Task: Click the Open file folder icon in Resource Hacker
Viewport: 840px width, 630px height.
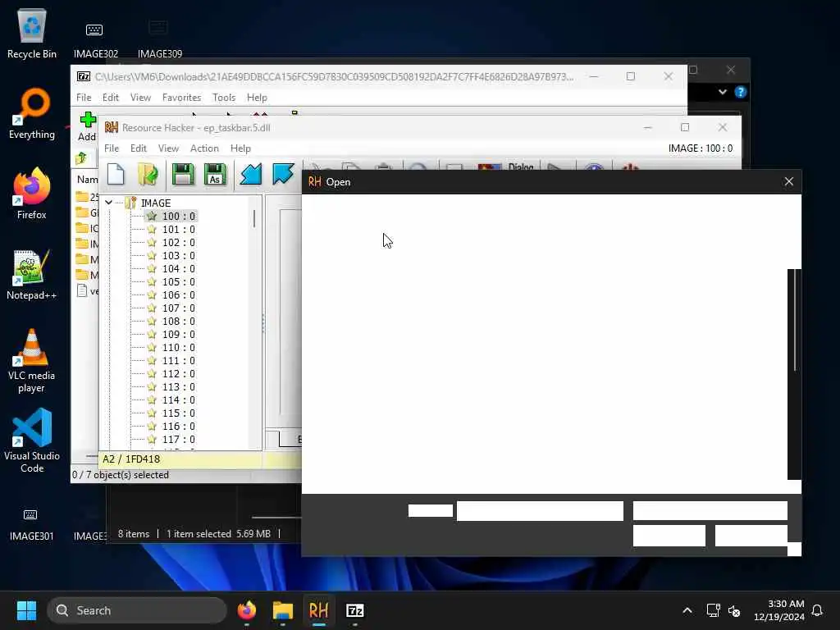Action: coord(148,174)
